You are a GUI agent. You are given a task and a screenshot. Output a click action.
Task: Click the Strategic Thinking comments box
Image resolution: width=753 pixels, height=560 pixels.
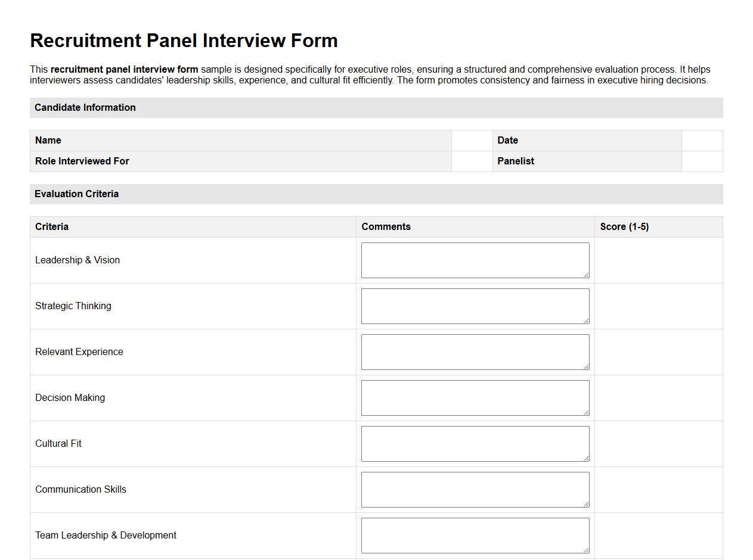(x=475, y=306)
